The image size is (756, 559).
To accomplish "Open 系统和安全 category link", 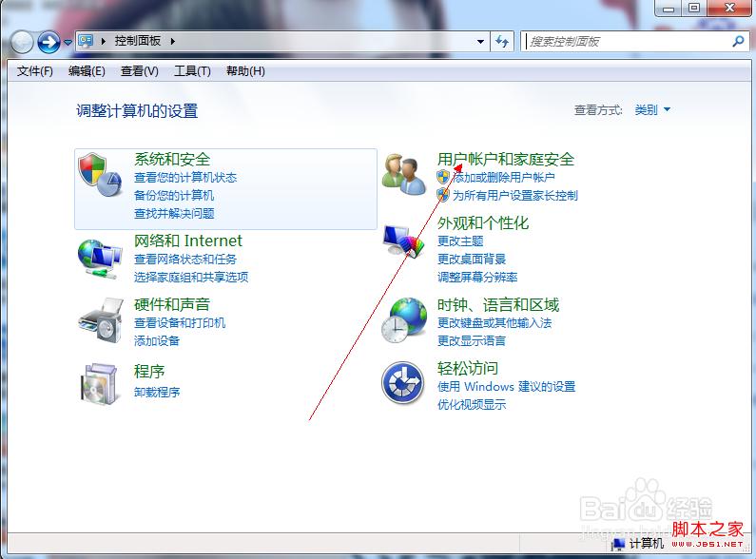I will (172, 159).
